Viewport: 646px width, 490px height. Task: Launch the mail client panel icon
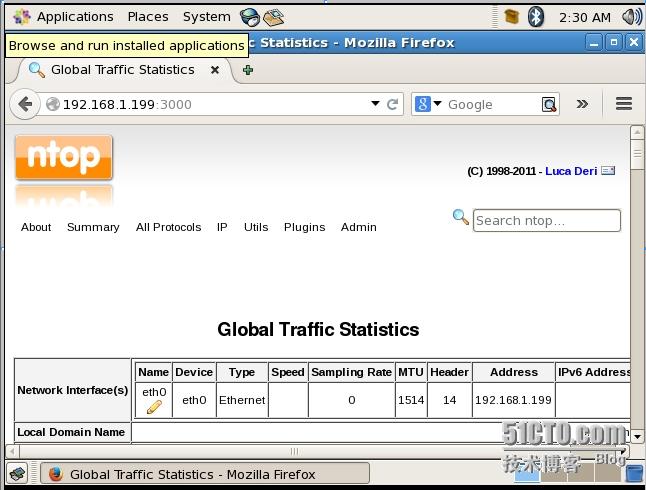(274, 17)
